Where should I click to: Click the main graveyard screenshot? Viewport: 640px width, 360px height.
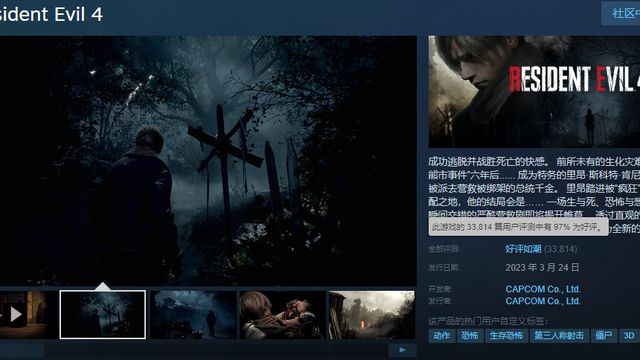[x=208, y=160]
